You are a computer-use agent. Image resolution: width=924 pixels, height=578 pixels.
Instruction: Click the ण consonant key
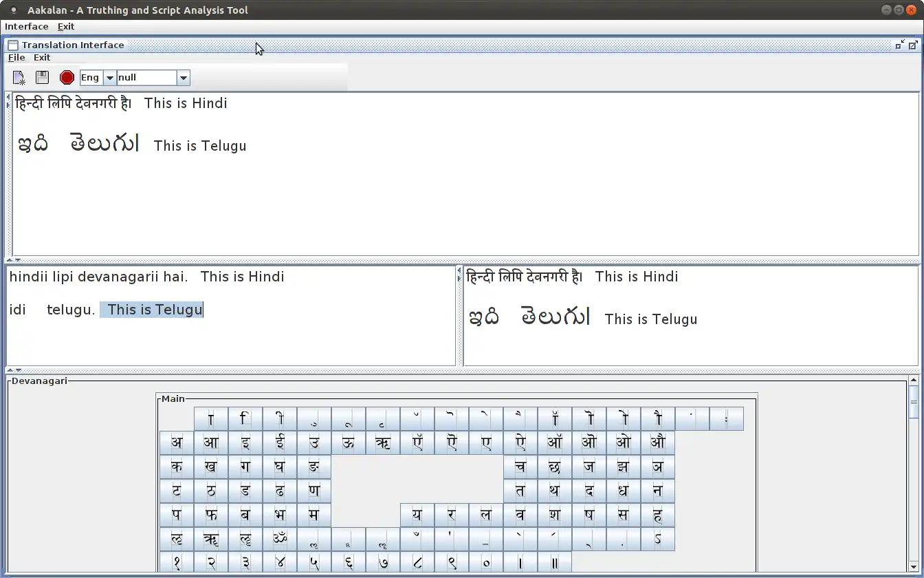314,491
